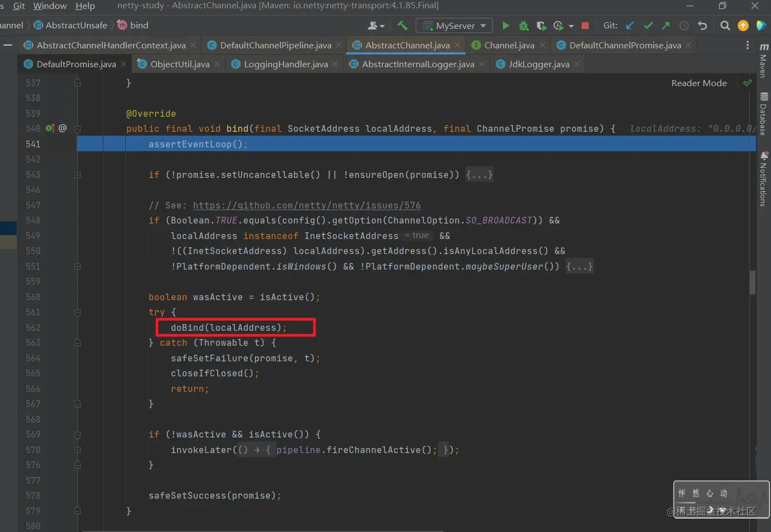The image size is (771, 532).
Task: Toggle Reader Mode in the editor
Action: (x=699, y=83)
